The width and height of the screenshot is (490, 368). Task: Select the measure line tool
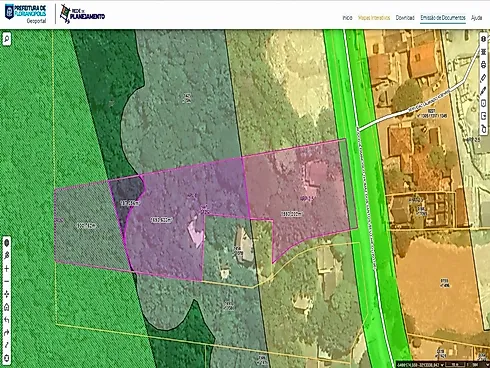(7, 345)
